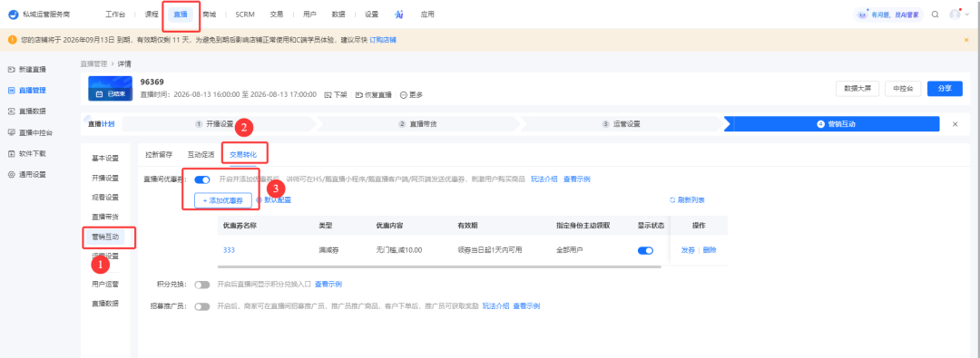Click the 中控台 button
Screen dimensions: 980x358
coord(903,89)
